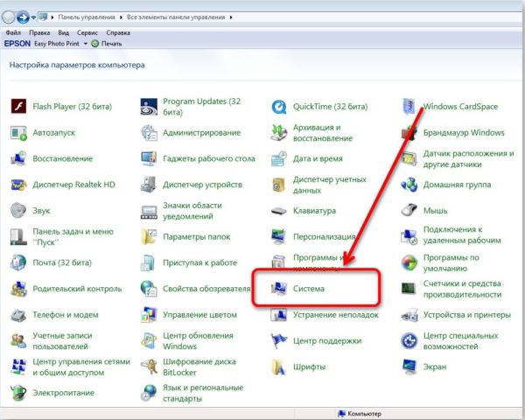Click the Печать toolbar button
The height and width of the screenshot is (420, 525).
pyautogui.click(x=107, y=44)
